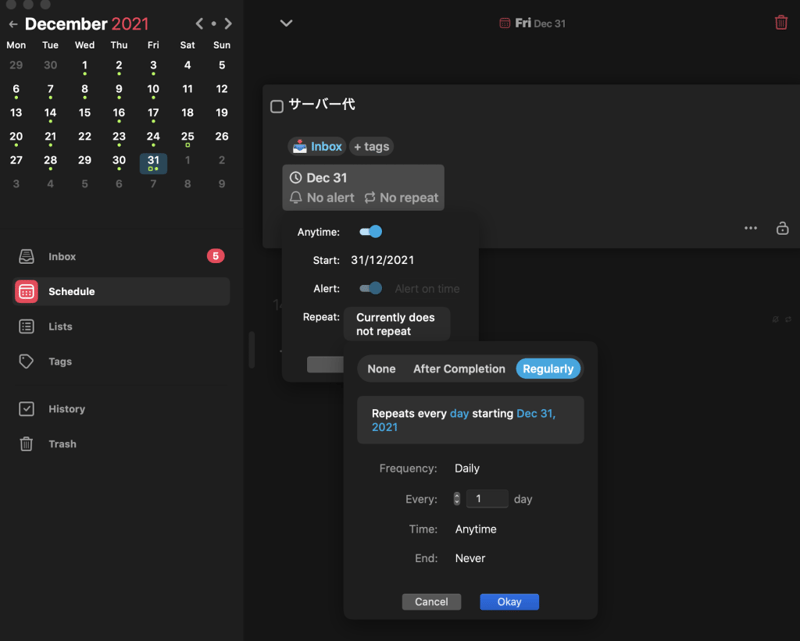Open the Lists section in sidebar
The height and width of the screenshot is (641, 800).
click(60, 327)
